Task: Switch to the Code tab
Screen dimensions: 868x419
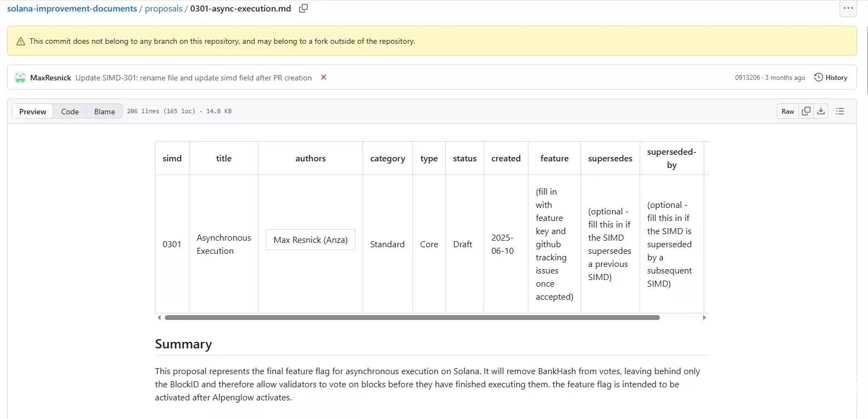Action: pos(70,112)
